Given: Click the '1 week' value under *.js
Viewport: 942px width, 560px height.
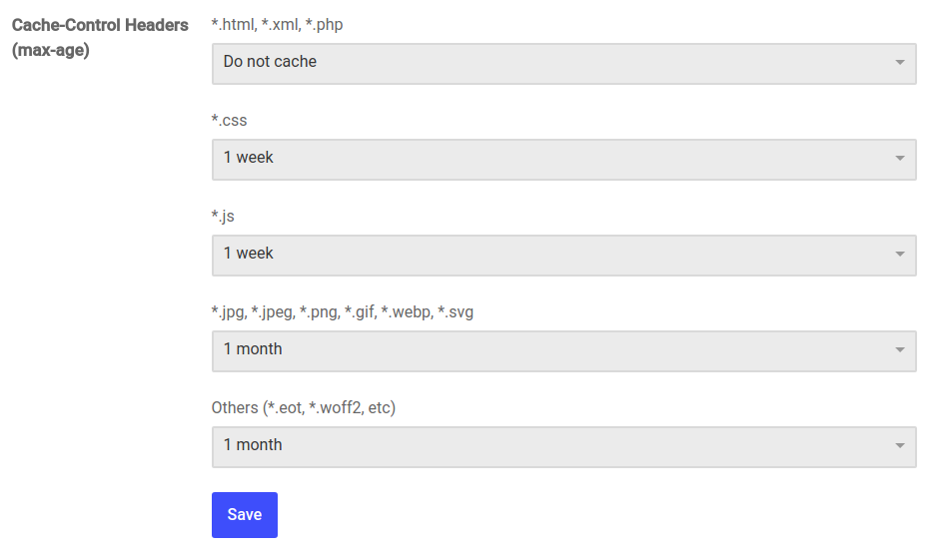Looking at the screenshot, I should pos(249,254).
